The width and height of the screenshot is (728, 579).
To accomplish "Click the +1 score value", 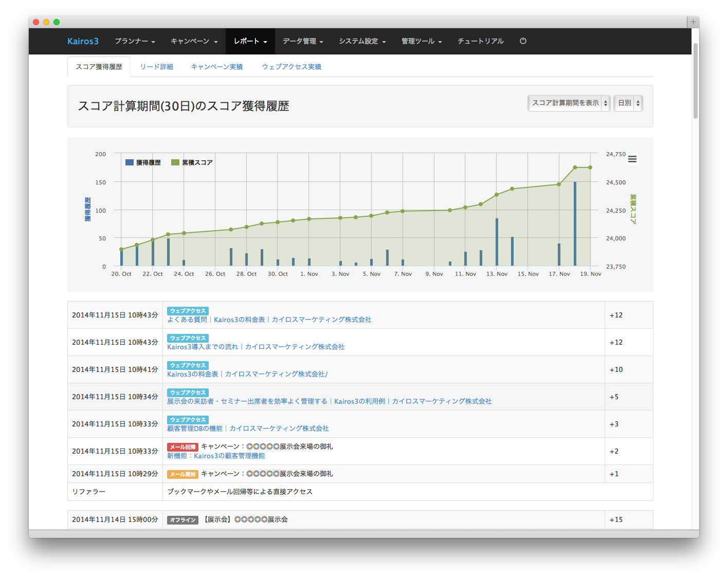I will pyautogui.click(x=614, y=474).
